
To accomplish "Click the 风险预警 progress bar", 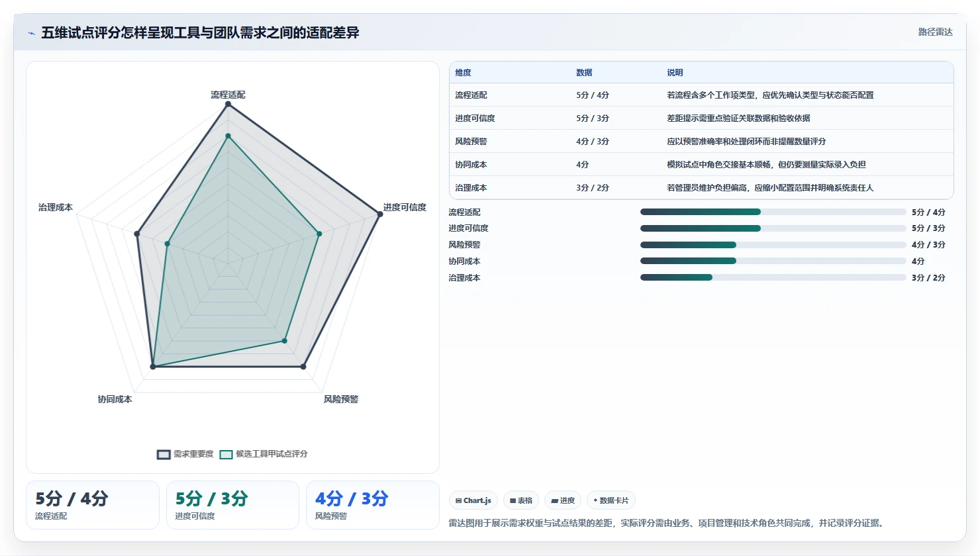I will click(773, 245).
